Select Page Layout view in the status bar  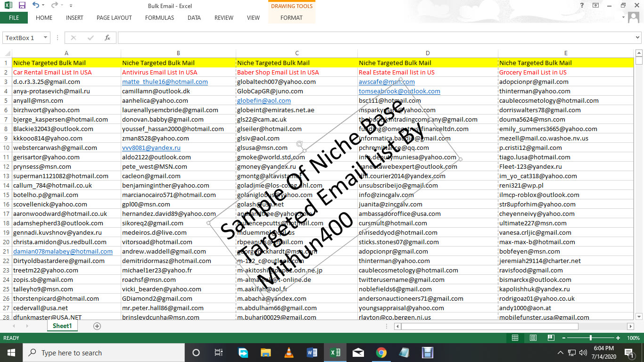click(x=533, y=337)
